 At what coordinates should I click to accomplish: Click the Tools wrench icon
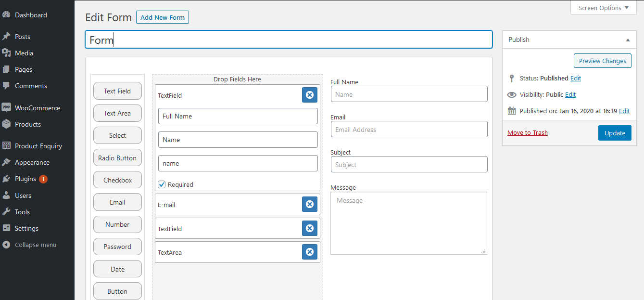pyautogui.click(x=6, y=212)
